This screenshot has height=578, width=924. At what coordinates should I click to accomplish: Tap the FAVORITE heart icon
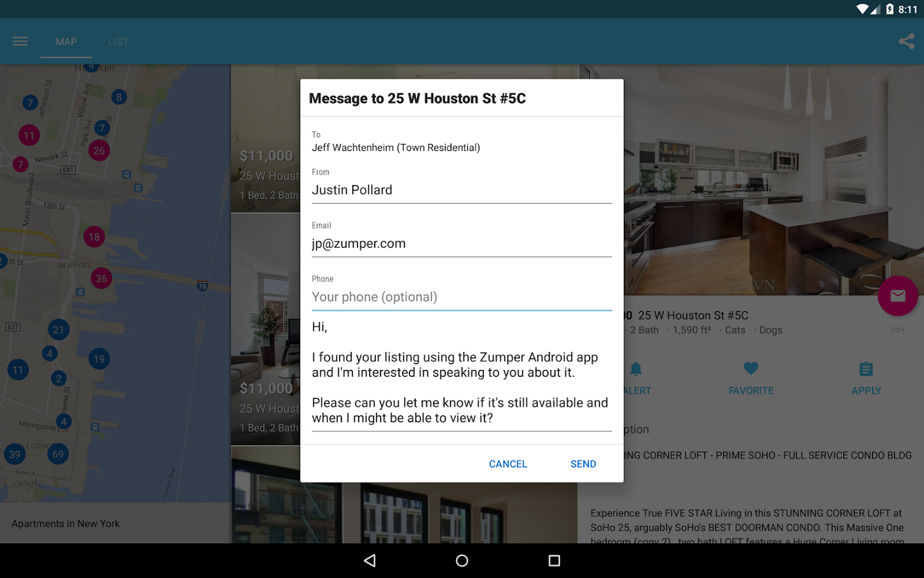click(x=751, y=369)
